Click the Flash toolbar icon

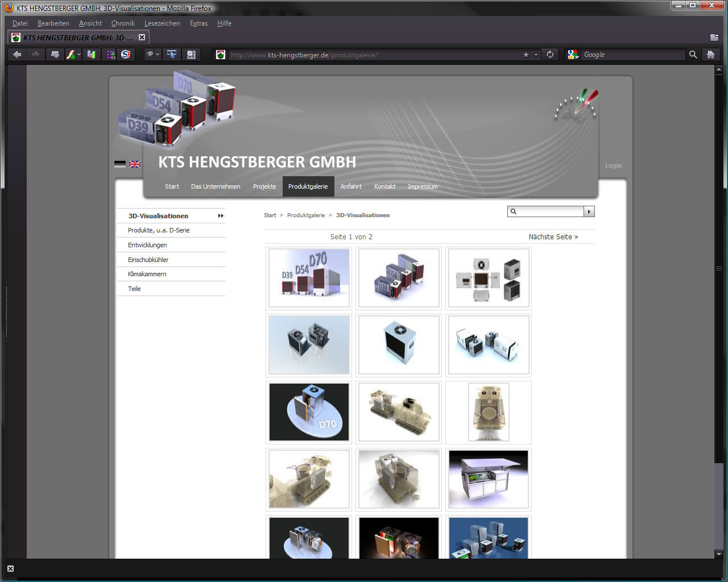click(x=71, y=55)
